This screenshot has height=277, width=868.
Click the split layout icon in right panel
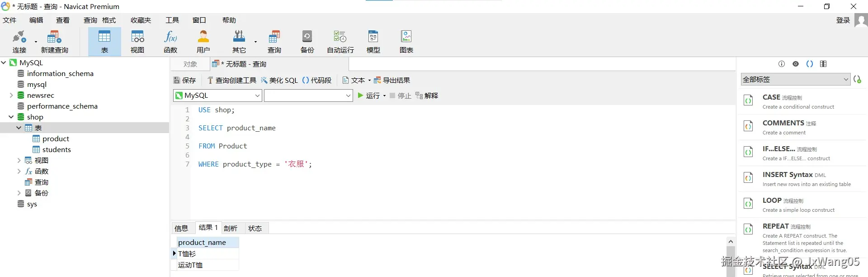[823, 64]
